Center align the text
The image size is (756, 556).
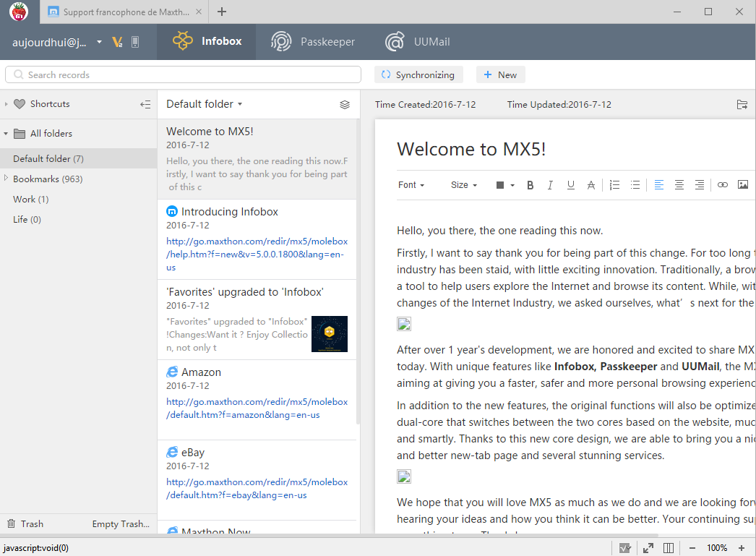coord(679,185)
